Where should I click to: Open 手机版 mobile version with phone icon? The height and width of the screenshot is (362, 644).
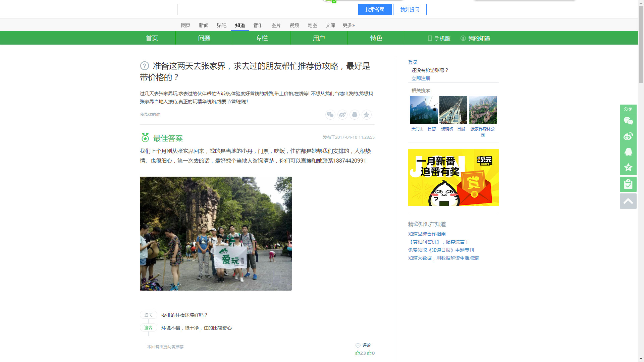pyautogui.click(x=439, y=38)
